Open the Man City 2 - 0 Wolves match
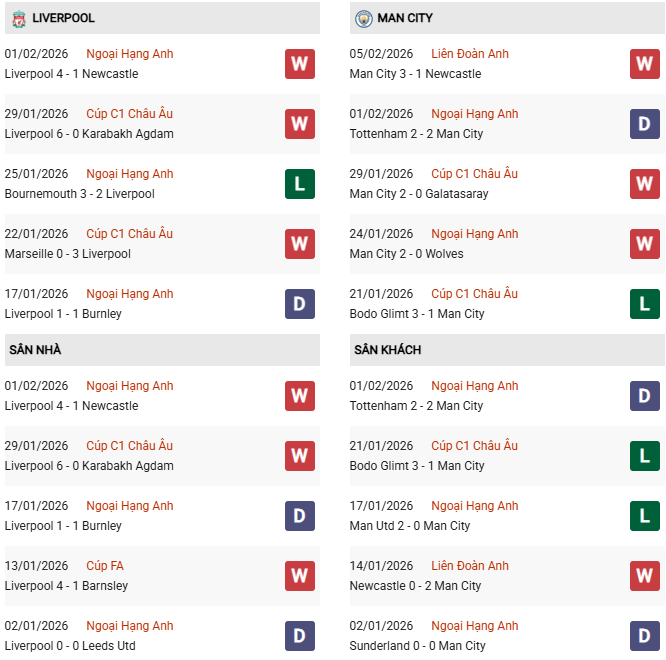The height and width of the screenshot is (660, 666). click(x=396, y=254)
